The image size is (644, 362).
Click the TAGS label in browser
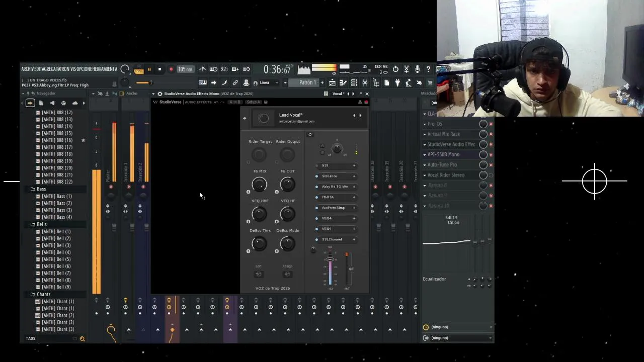click(31, 338)
